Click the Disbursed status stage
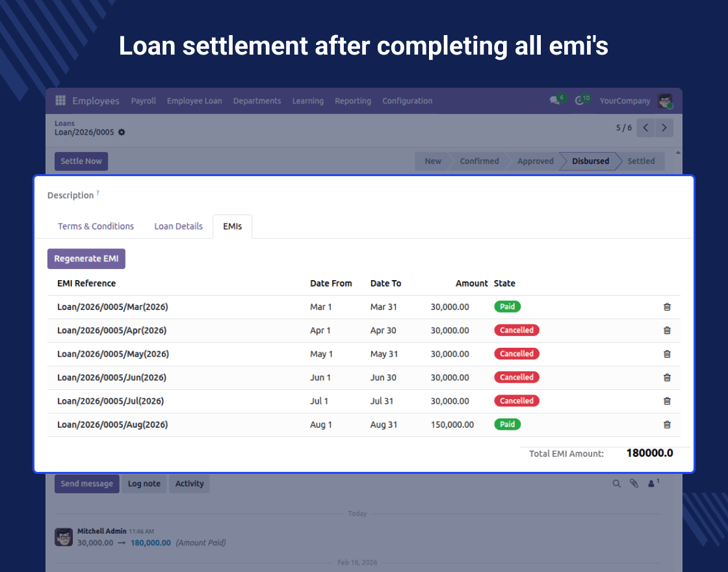The width and height of the screenshot is (728, 572). 590,161
